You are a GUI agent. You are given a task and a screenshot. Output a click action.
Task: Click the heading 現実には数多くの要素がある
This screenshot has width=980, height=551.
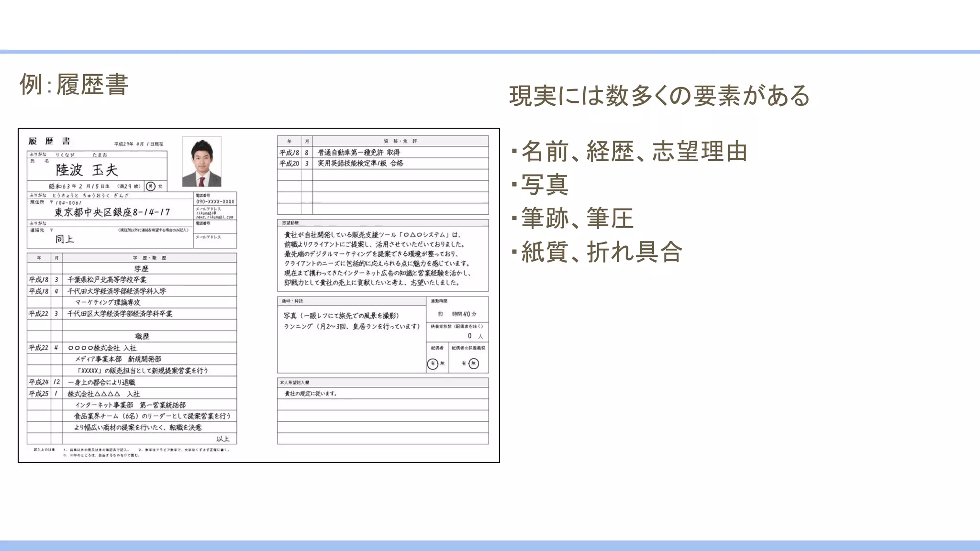659,96
